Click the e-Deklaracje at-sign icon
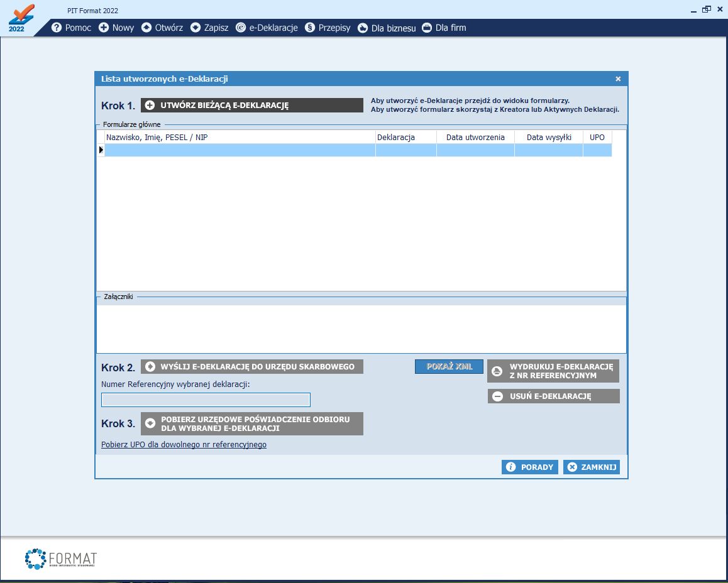 click(241, 28)
